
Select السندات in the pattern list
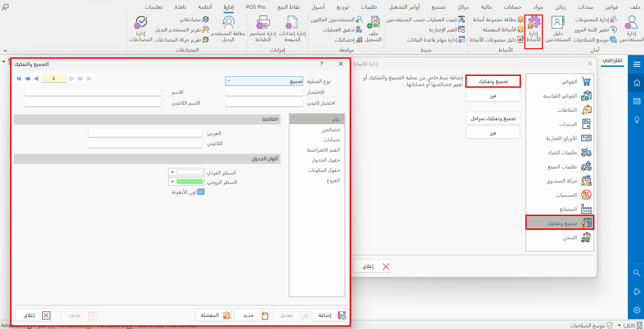[x=560, y=124]
